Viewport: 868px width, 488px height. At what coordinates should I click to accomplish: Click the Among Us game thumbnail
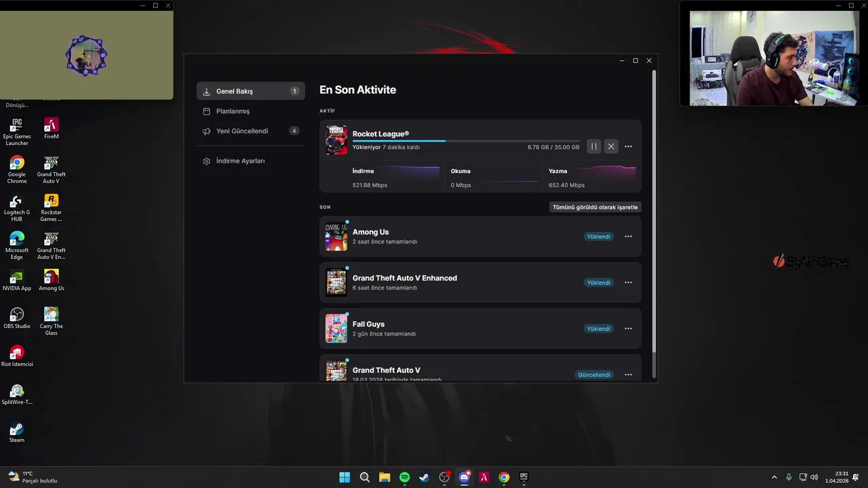click(336, 237)
